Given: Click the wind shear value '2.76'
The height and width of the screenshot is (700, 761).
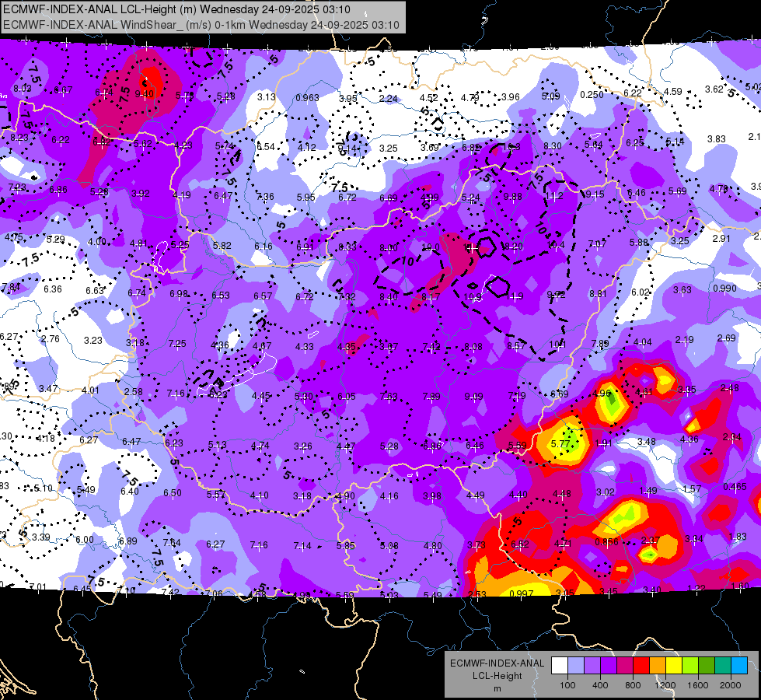Looking at the screenshot, I should click(x=51, y=338).
